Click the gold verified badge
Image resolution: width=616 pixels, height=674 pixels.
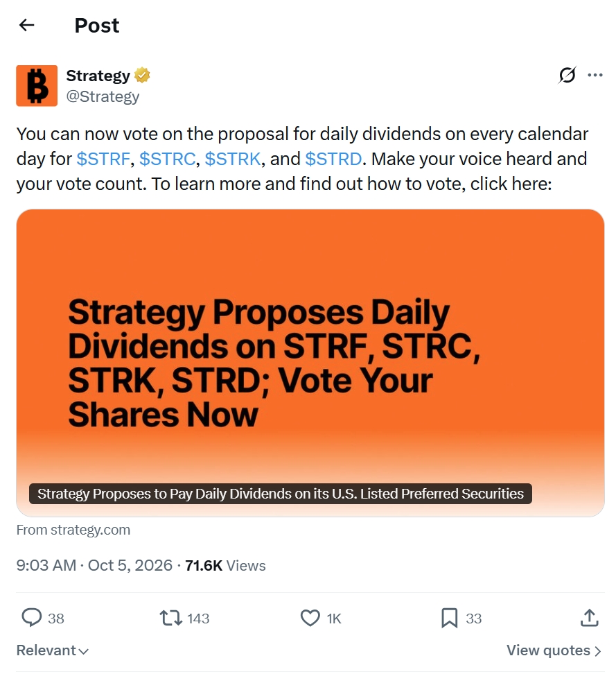(x=142, y=75)
